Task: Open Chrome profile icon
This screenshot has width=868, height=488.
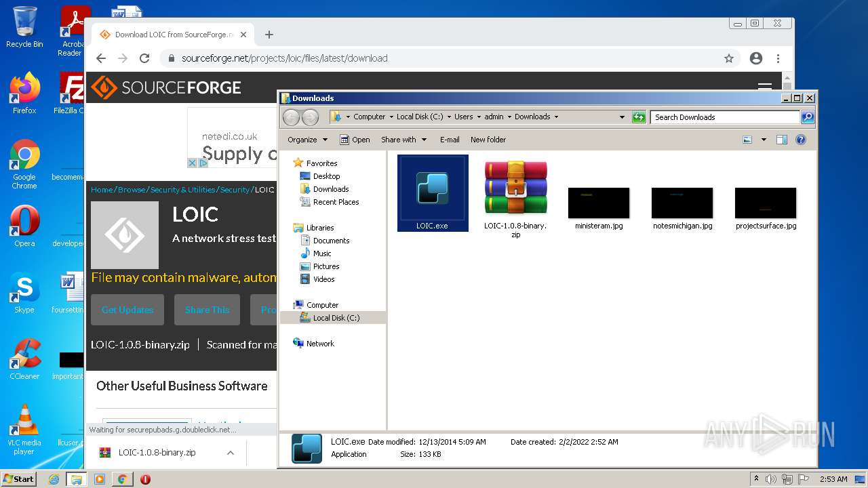Action: [x=756, y=58]
